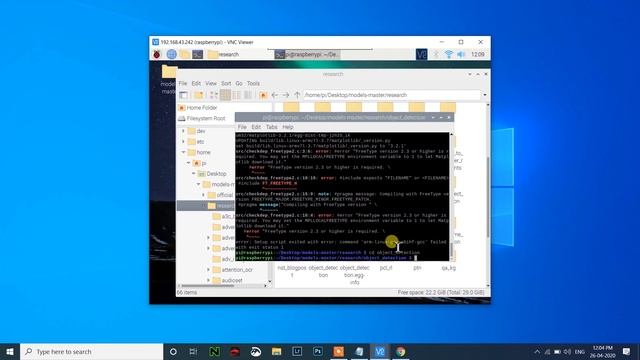Open Photoshop from the Windows taskbar
The width and height of the screenshot is (640, 360).
tap(318, 351)
